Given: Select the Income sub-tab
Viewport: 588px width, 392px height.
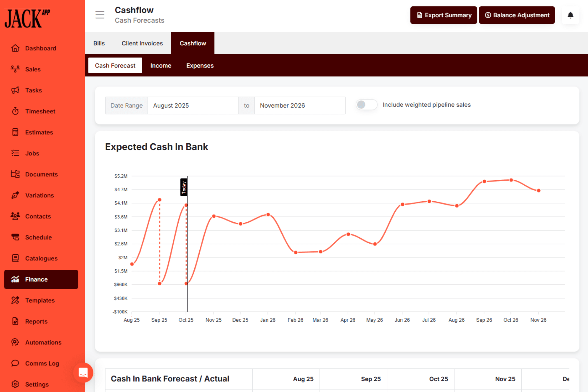Looking at the screenshot, I should [160, 66].
